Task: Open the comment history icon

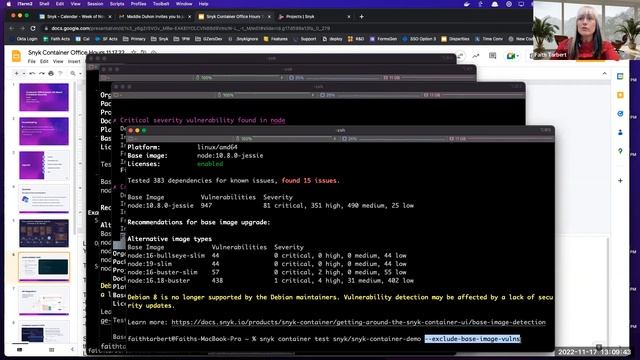Action: click(x=493, y=56)
